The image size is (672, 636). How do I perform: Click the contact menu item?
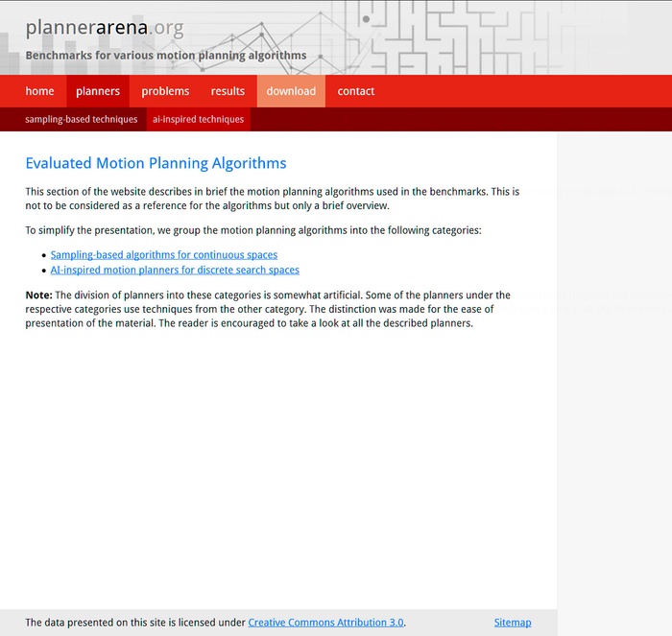click(x=355, y=91)
